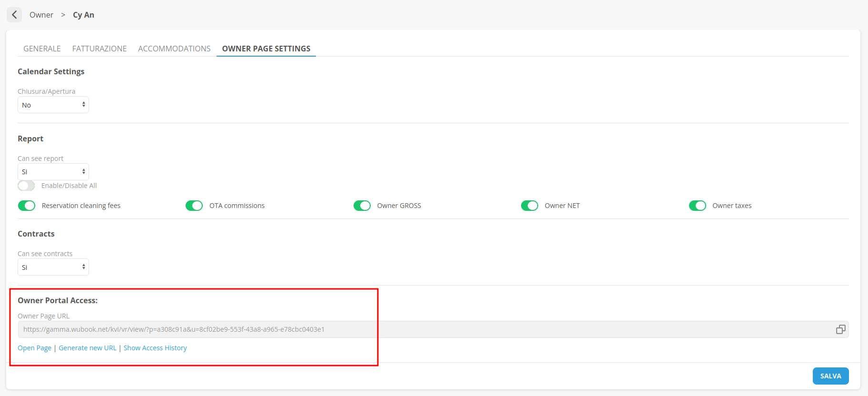The height and width of the screenshot is (396, 868).
Task: Open the FATTURAZIONE tab
Action: tap(99, 49)
